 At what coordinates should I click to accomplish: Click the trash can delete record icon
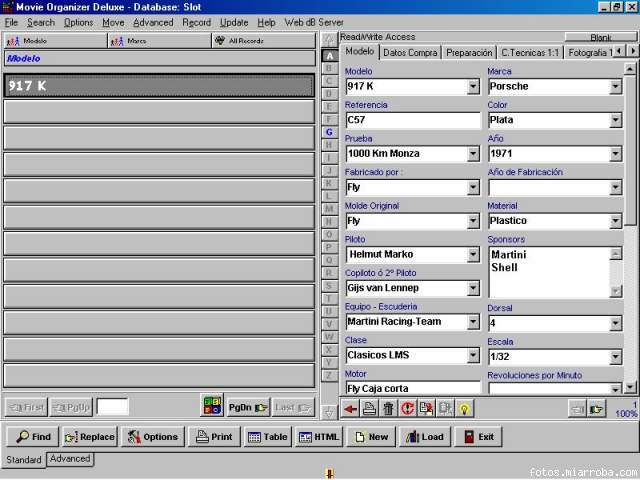[x=388, y=408]
